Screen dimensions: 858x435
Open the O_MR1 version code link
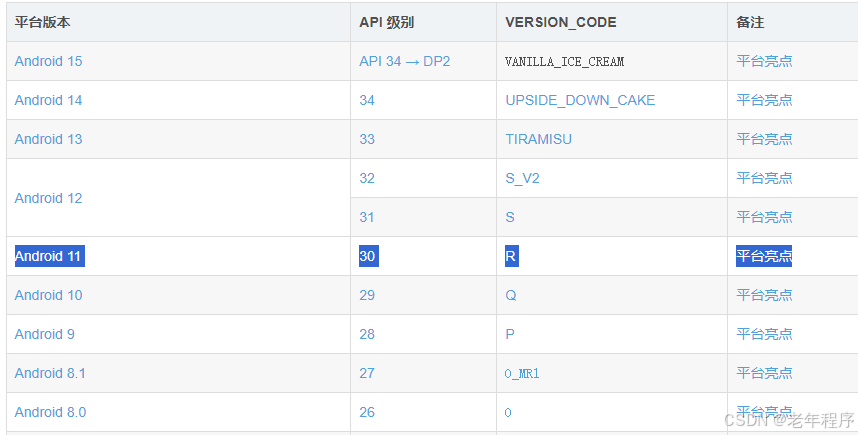coord(522,373)
